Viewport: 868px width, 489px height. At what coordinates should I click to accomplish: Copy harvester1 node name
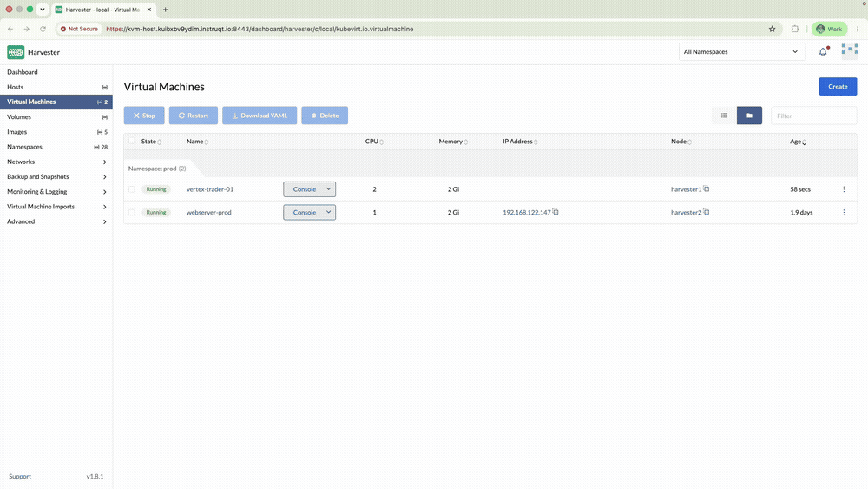tap(707, 188)
